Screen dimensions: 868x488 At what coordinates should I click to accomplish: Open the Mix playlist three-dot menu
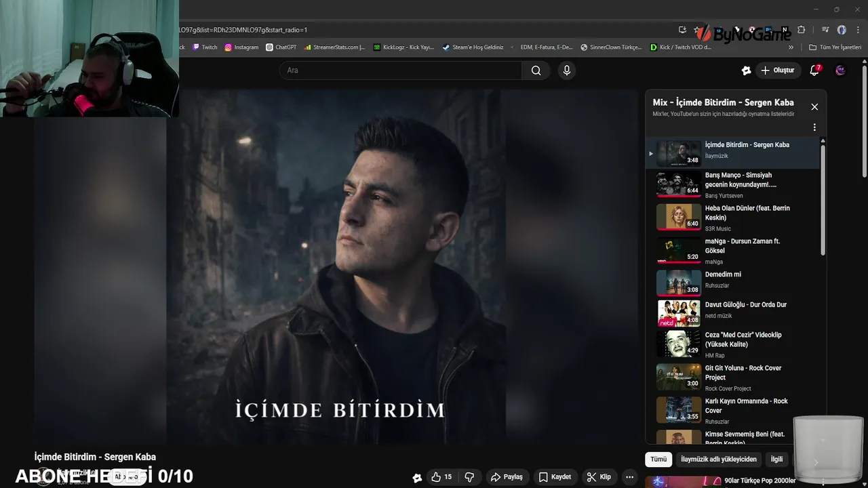click(x=814, y=127)
